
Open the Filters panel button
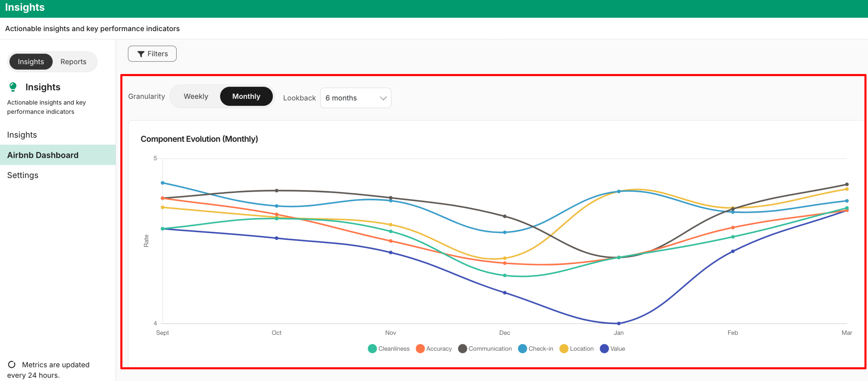152,54
